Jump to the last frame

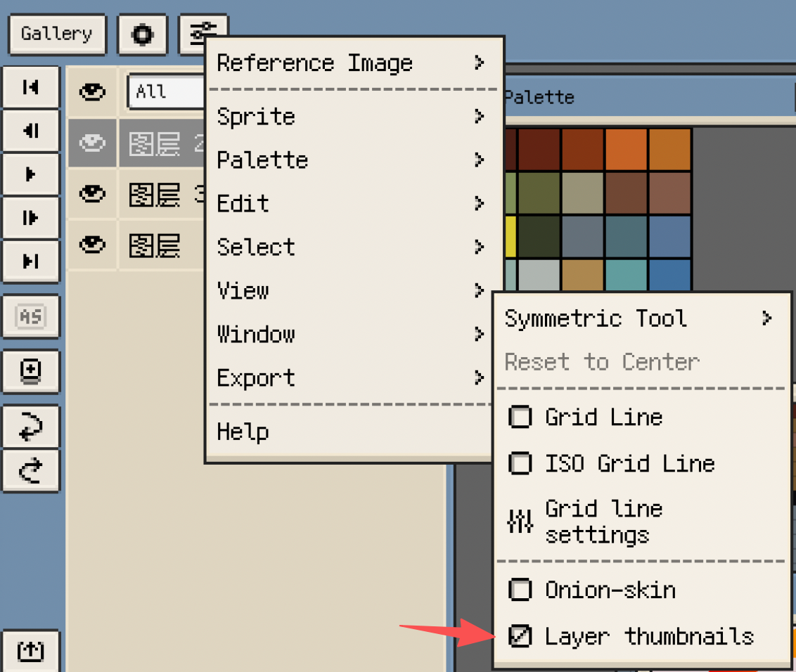tap(31, 261)
